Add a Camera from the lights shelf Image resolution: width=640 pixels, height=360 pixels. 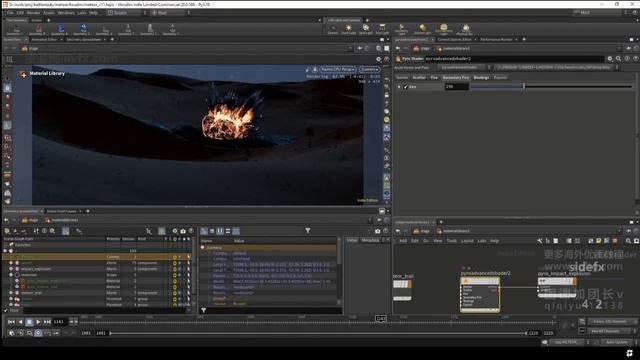[333, 29]
